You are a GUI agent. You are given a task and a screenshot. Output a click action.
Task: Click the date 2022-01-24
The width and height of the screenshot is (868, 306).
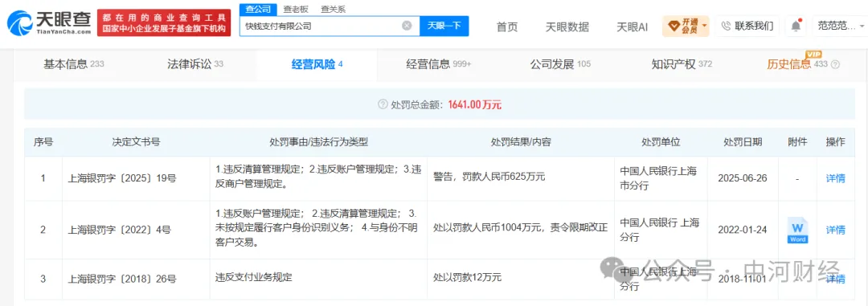742,231
